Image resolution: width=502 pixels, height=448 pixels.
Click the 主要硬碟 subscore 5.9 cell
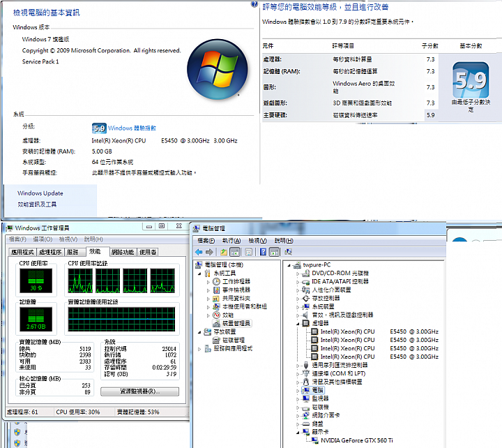click(x=431, y=115)
